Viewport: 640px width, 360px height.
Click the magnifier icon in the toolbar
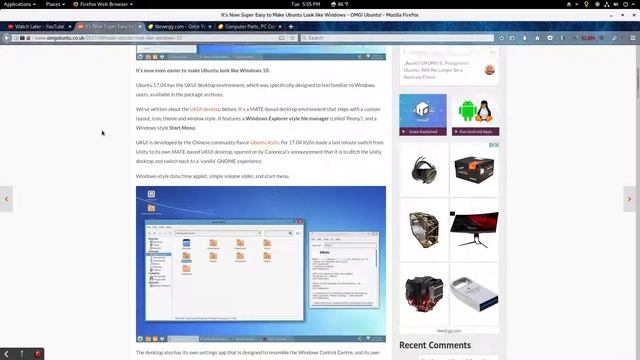(614, 38)
